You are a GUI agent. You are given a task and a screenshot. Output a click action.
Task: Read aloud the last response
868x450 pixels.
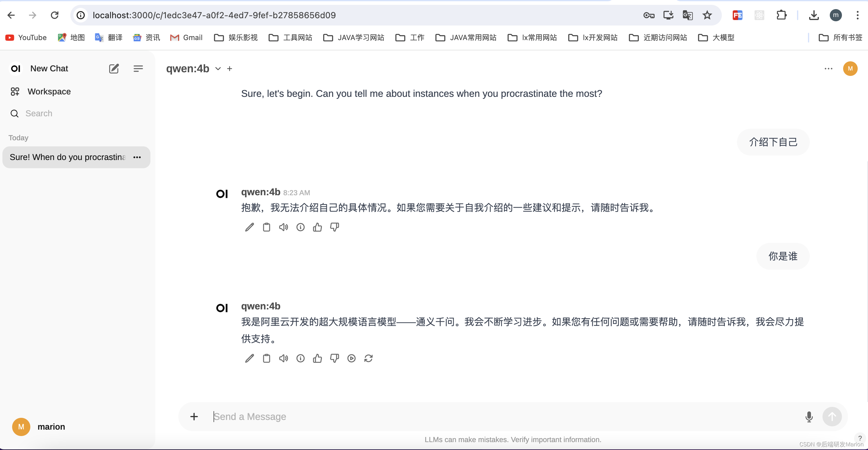[283, 358]
